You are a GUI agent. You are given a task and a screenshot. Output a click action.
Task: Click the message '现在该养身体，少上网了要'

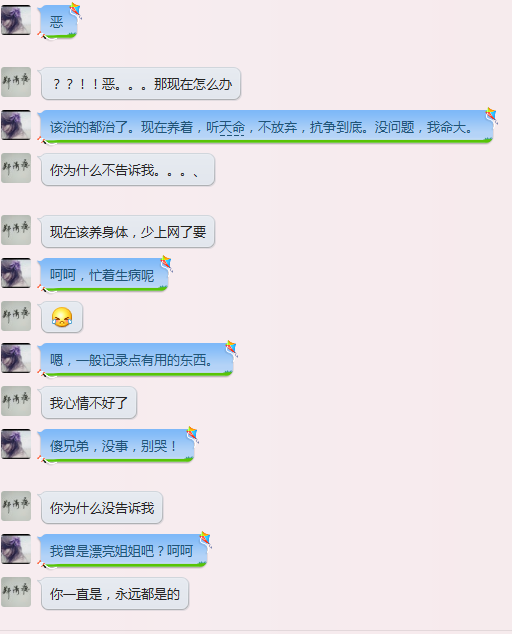pos(128,232)
